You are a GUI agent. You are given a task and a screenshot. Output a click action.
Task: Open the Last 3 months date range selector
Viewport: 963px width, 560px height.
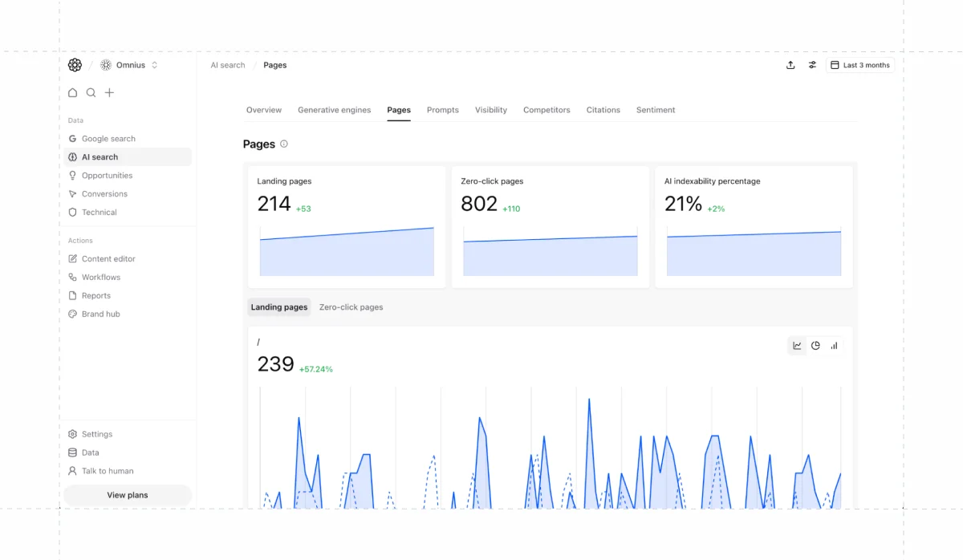(860, 65)
